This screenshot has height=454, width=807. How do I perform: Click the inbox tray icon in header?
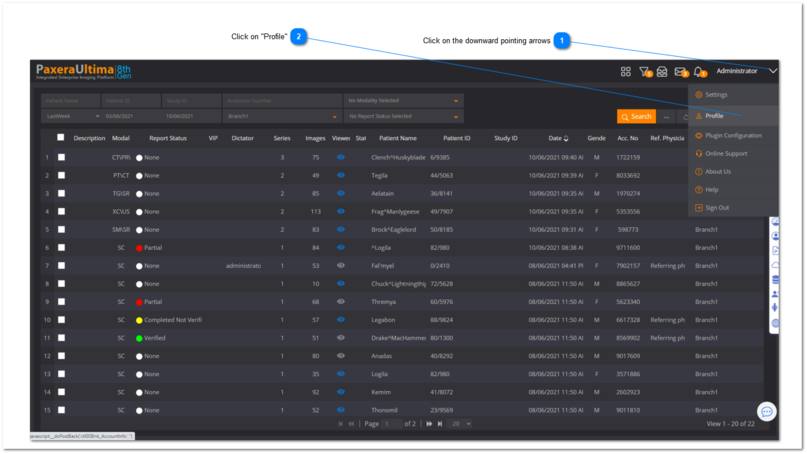(x=662, y=72)
